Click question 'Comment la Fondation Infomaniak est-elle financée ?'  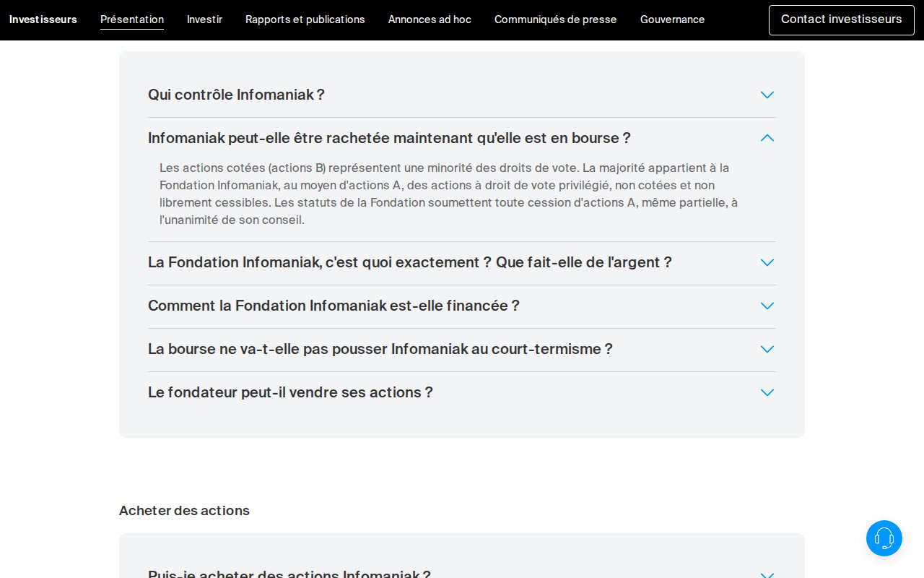click(334, 306)
